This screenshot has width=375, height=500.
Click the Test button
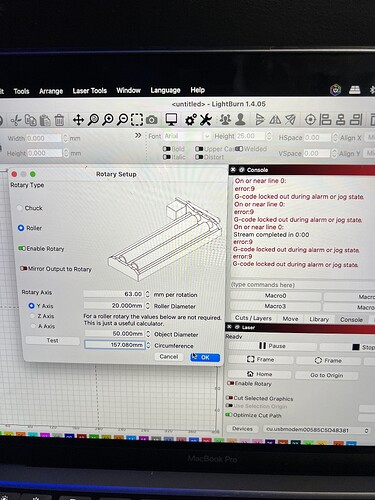(52, 340)
